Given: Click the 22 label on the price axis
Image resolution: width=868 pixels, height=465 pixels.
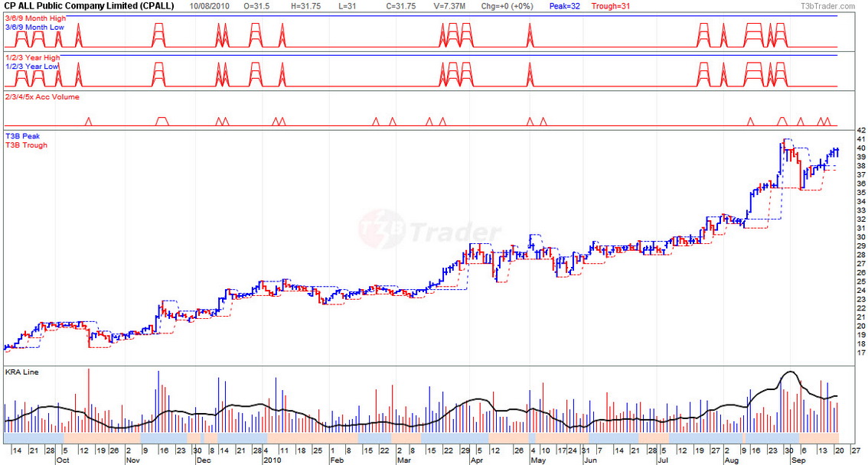Looking at the screenshot, I should pos(861,308).
